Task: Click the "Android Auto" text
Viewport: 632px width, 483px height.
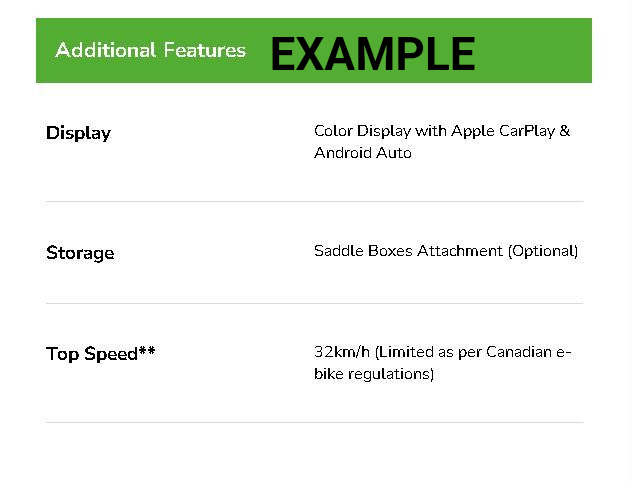Action: 362,153
